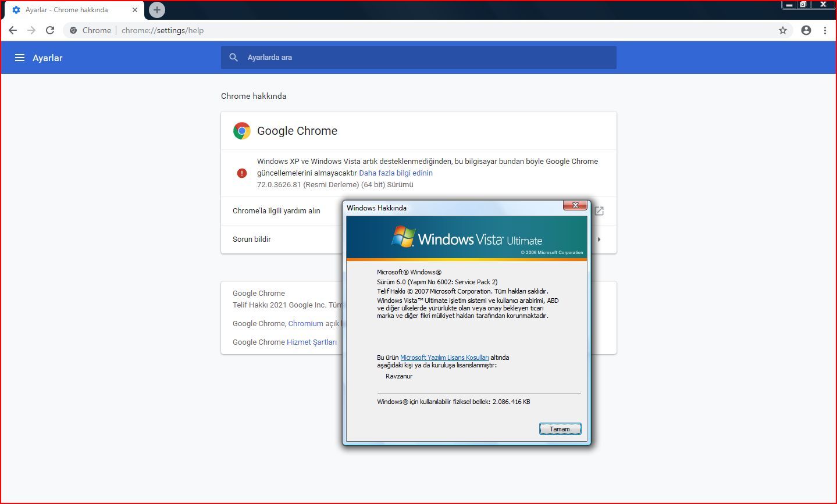Open the Daha fazla bilgi edinin link
This screenshot has height=504, width=837.
396,173
